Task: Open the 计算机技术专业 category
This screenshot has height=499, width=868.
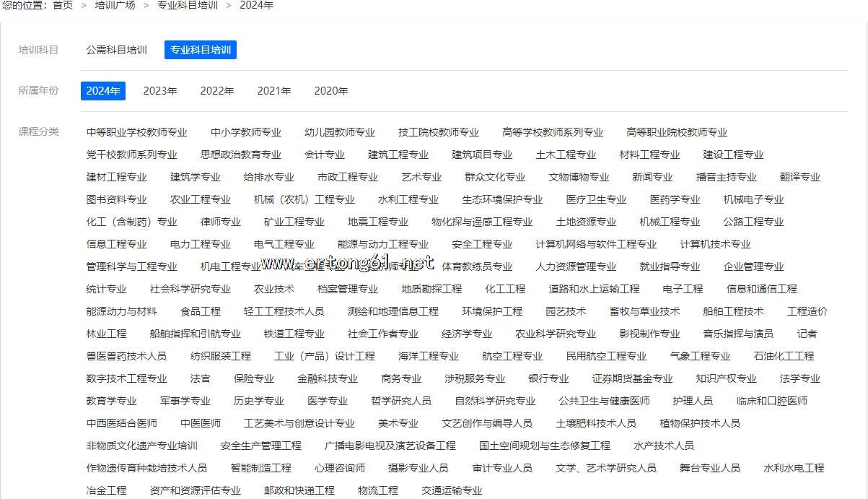Action: point(715,244)
